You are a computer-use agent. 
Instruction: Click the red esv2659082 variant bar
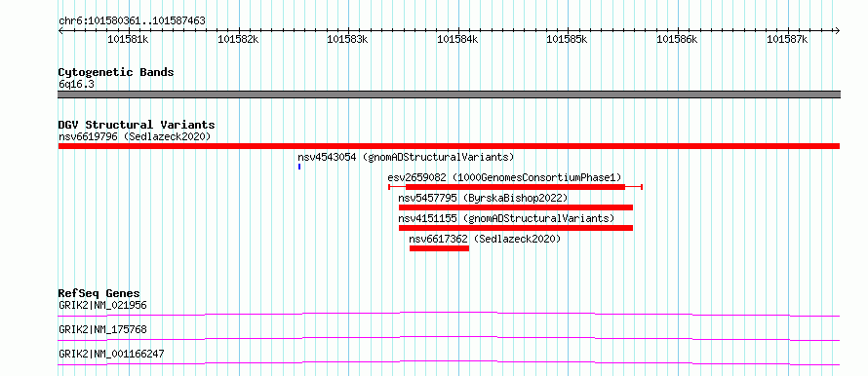pyautogui.click(x=515, y=187)
